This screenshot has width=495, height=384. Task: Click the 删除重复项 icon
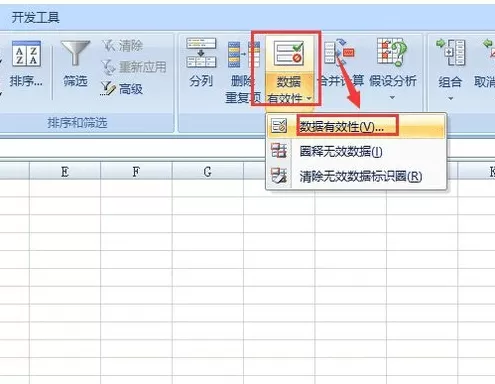pyautogui.click(x=244, y=54)
